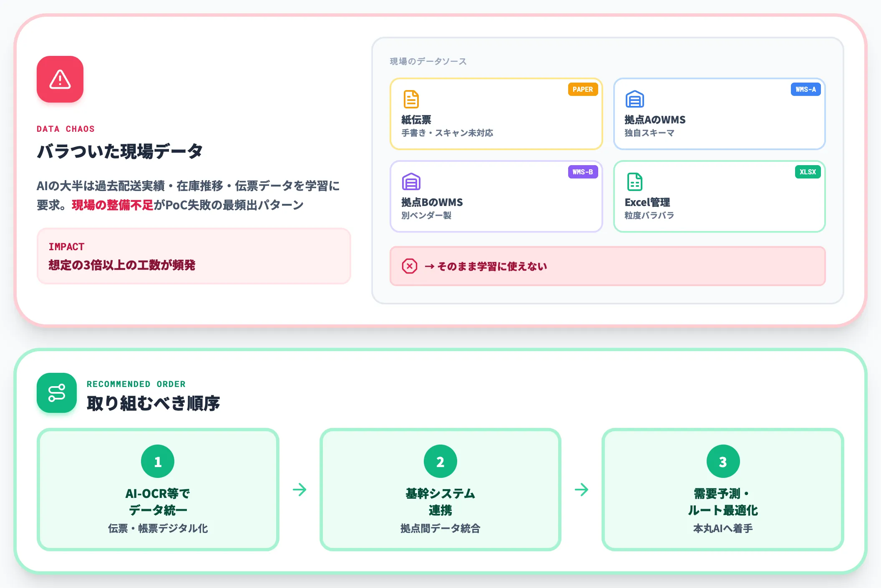Select the 拠点AのWMS title text
Screen dimensions: 881x588
655,120
